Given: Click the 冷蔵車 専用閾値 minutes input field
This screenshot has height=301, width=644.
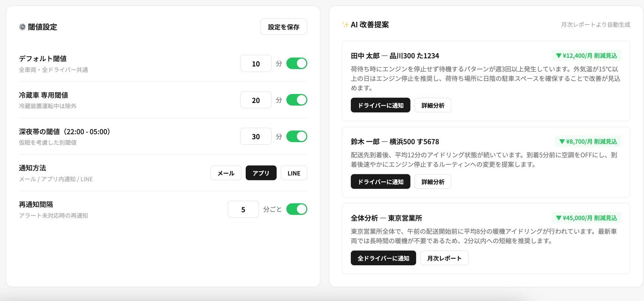Looking at the screenshot, I should point(256,100).
